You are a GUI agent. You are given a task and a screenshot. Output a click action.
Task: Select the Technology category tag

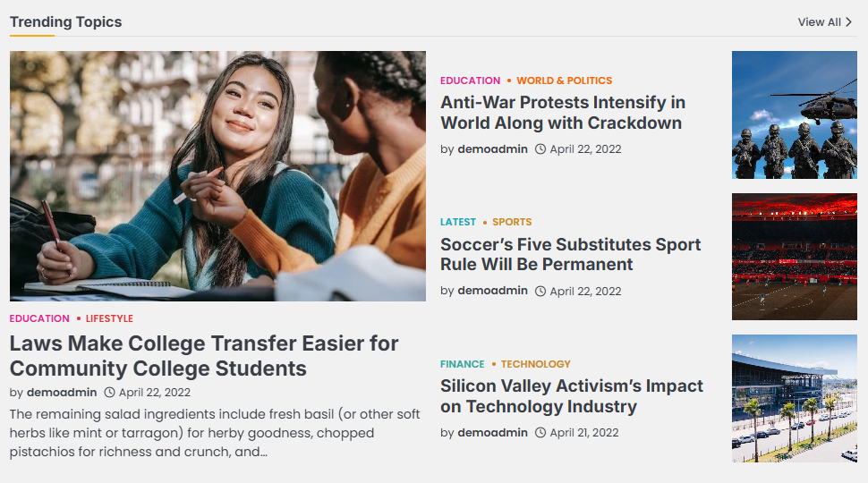point(535,364)
